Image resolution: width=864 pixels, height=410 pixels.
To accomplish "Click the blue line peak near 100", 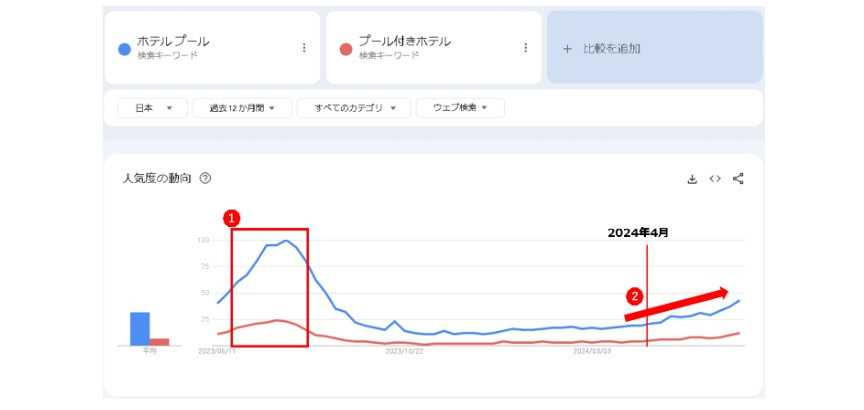I will 286,240.
